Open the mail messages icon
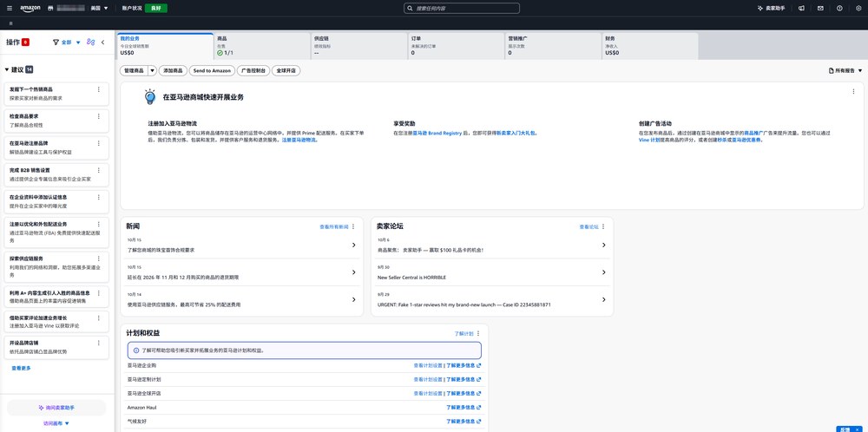The height and width of the screenshot is (432, 868). pyautogui.click(x=820, y=9)
